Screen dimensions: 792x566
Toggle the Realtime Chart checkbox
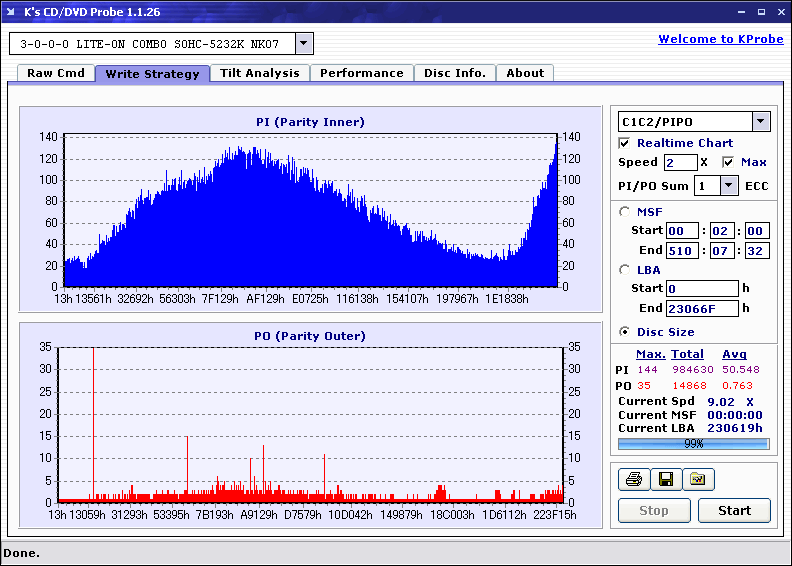[625, 143]
